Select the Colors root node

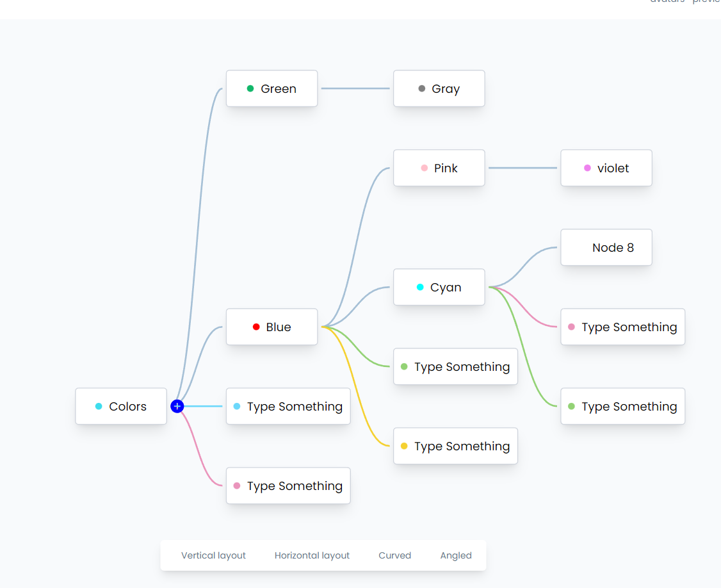coord(120,406)
